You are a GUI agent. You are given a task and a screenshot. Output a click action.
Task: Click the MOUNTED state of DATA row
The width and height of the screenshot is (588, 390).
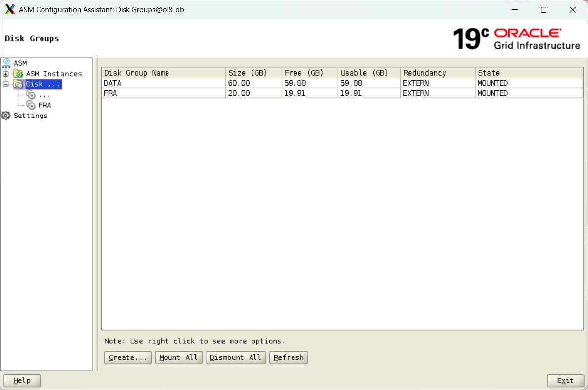click(x=529, y=83)
